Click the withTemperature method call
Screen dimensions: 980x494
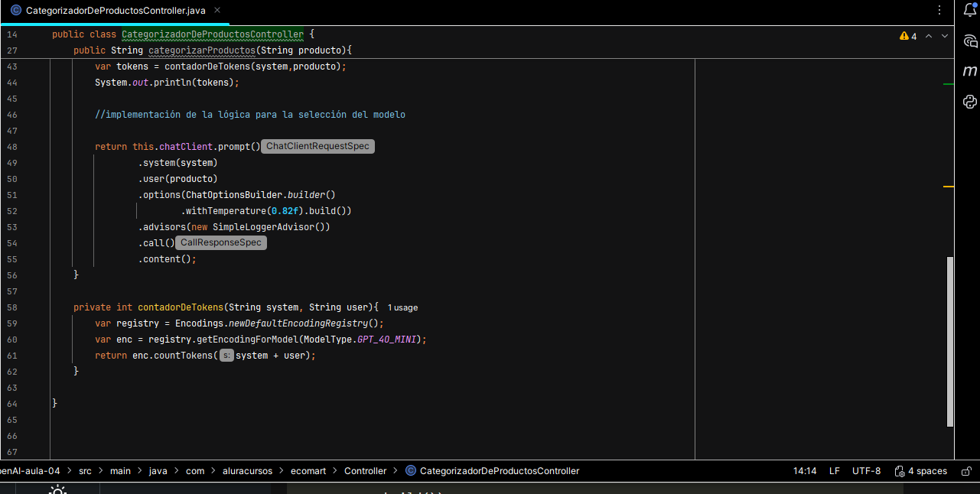226,211
